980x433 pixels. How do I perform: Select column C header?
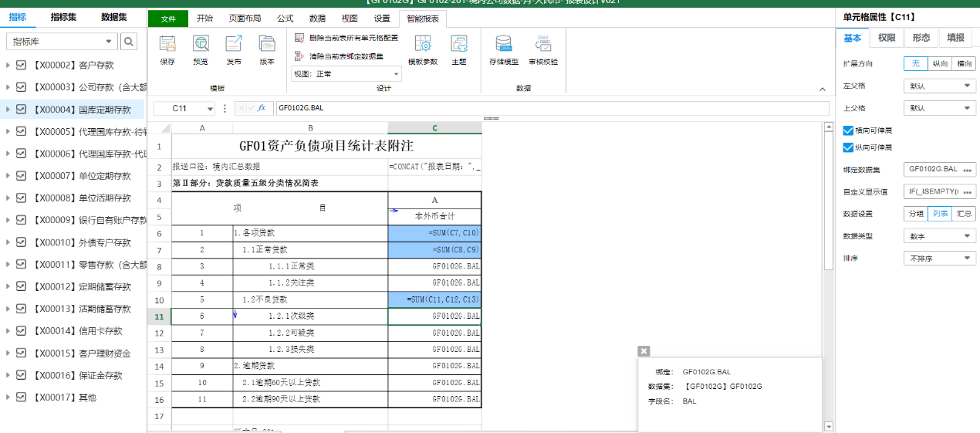(x=434, y=128)
